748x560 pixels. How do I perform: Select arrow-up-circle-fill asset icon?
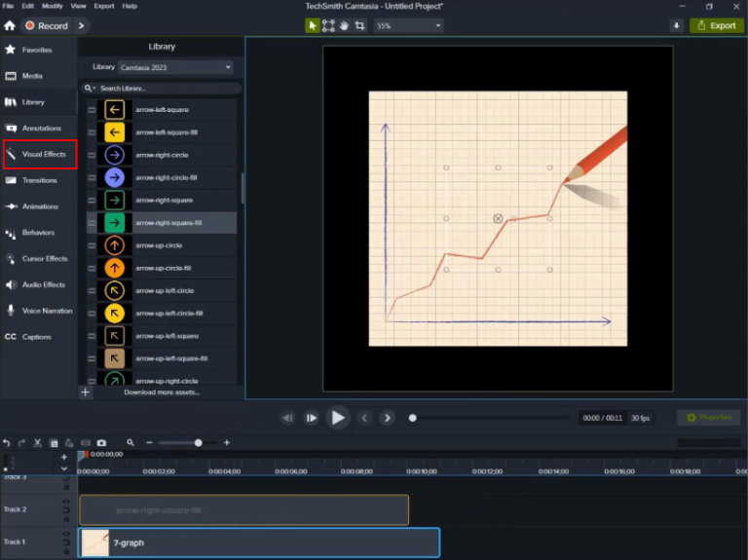(115, 268)
